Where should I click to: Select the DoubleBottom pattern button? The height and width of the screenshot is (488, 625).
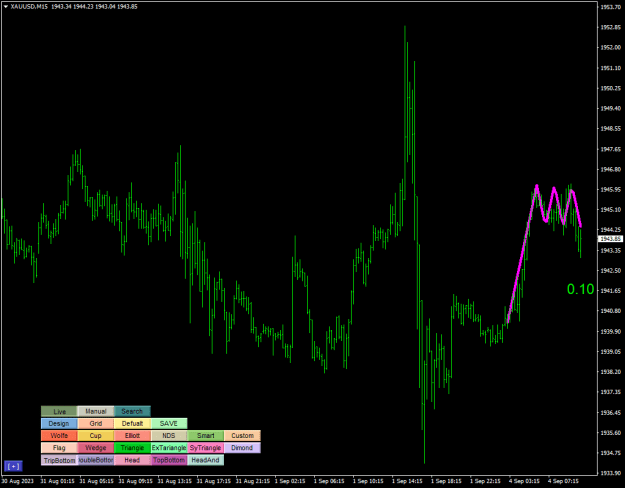click(x=96, y=460)
